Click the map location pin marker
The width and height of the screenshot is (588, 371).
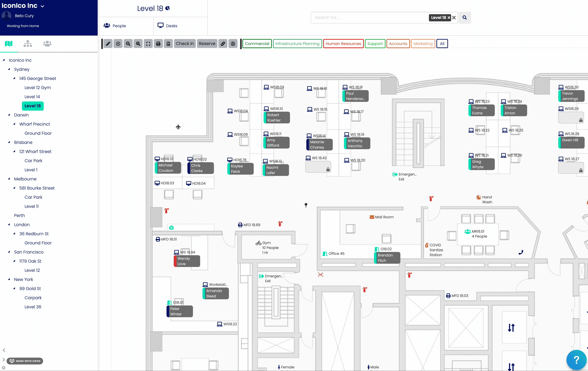(306, 205)
